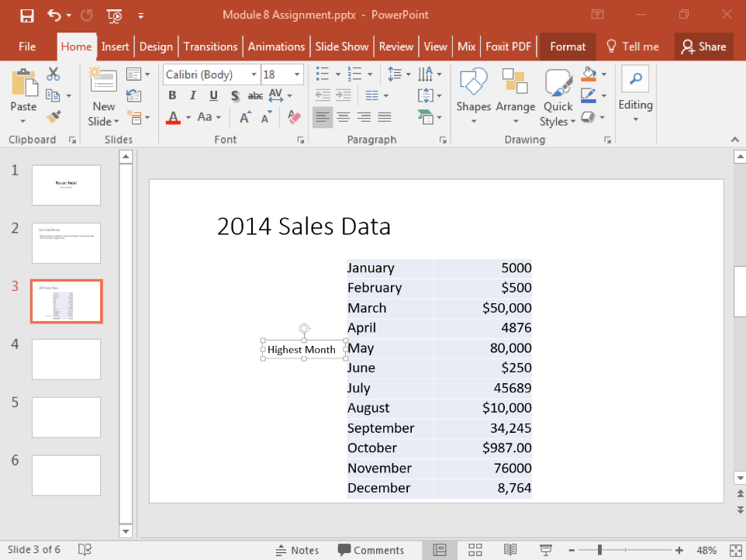
Task: Select the Format Painter brush
Action: coord(53,116)
